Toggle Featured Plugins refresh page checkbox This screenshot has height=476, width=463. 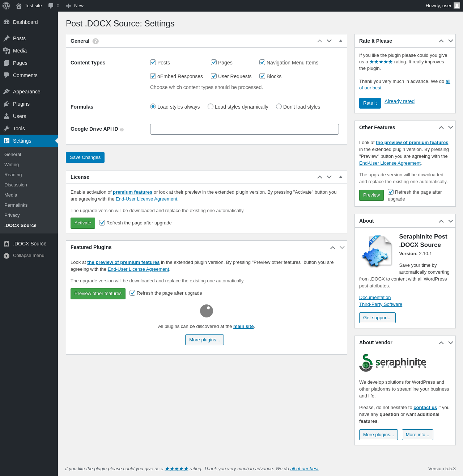coord(132,293)
